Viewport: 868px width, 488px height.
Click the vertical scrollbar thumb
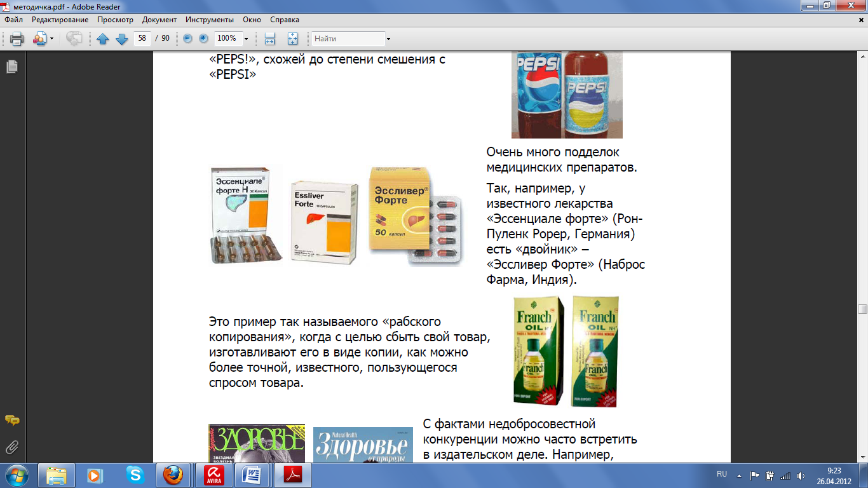[862, 309]
